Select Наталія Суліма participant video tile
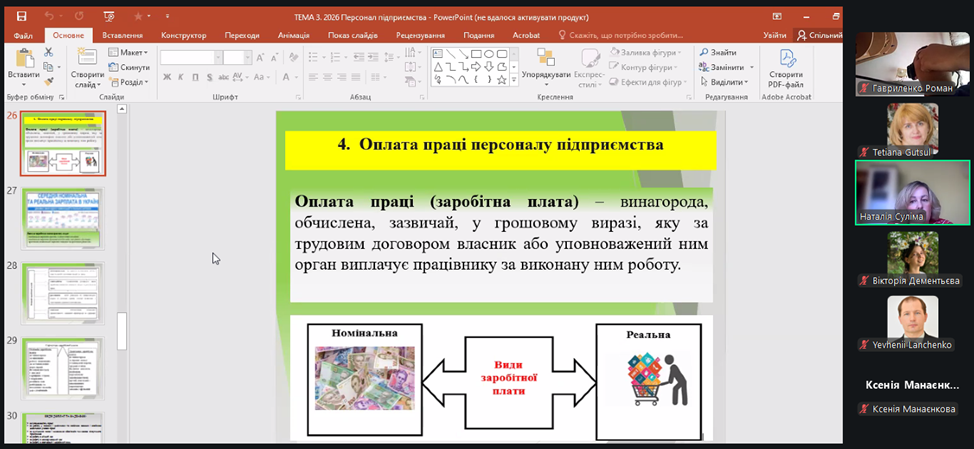 click(912, 193)
